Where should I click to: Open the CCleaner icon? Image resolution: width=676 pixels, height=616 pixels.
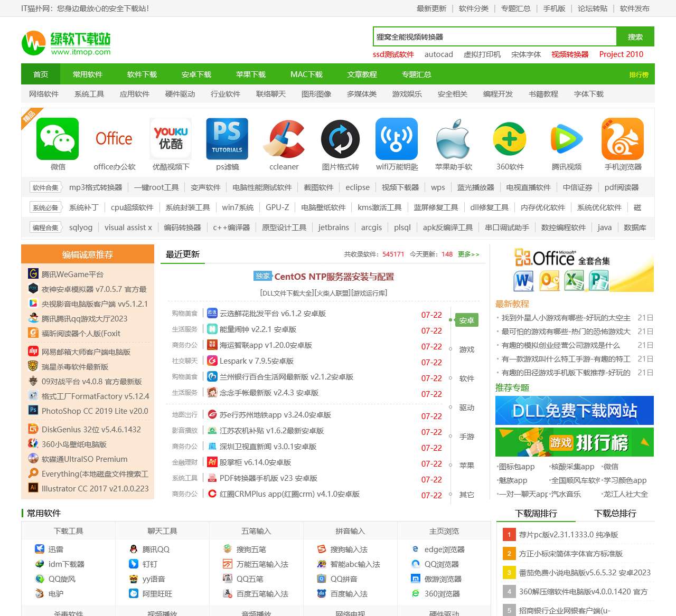tap(284, 139)
